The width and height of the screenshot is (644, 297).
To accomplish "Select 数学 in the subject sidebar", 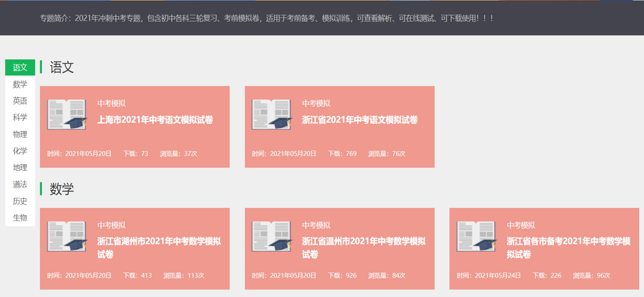I will pos(20,84).
